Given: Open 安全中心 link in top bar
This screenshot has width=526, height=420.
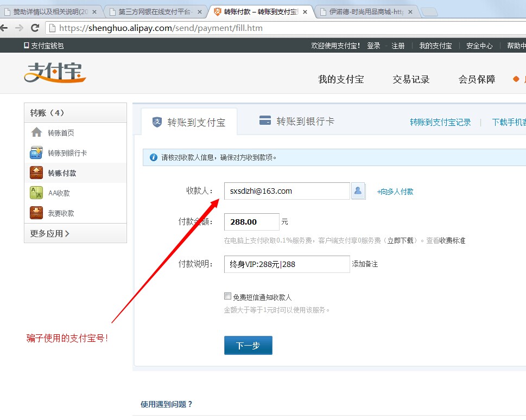Looking at the screenshot, I should [x=479, y=46].
